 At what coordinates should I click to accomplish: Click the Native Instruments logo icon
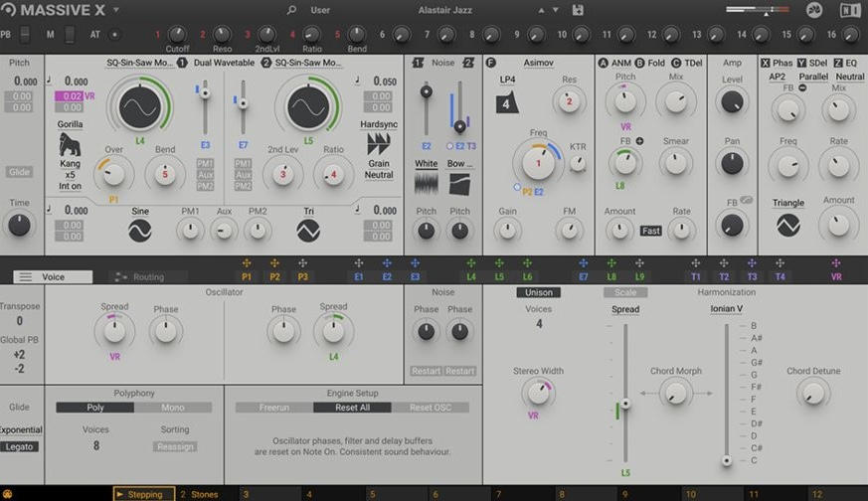[850, 11]
